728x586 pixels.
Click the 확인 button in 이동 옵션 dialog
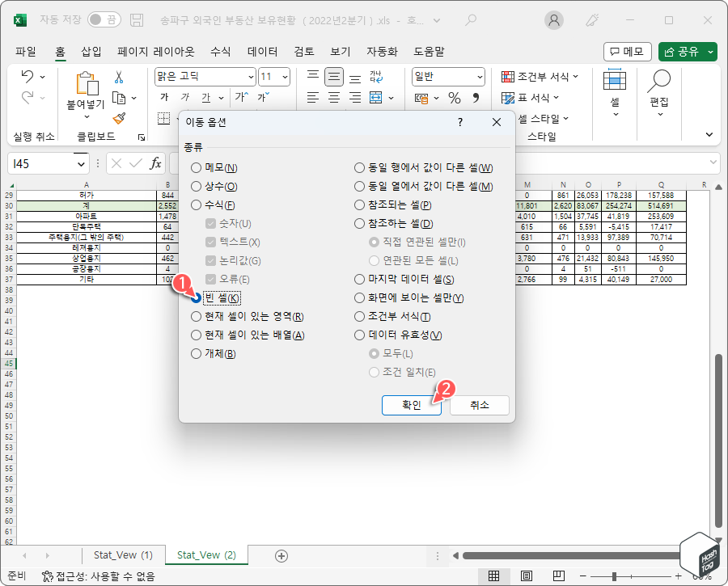pos(411,405)
